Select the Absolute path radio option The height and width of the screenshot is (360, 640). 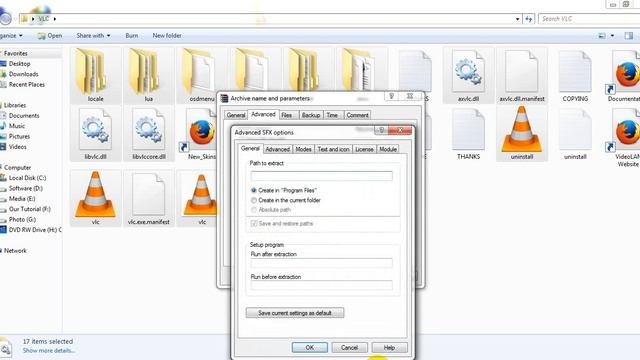(x=253, y=210)
